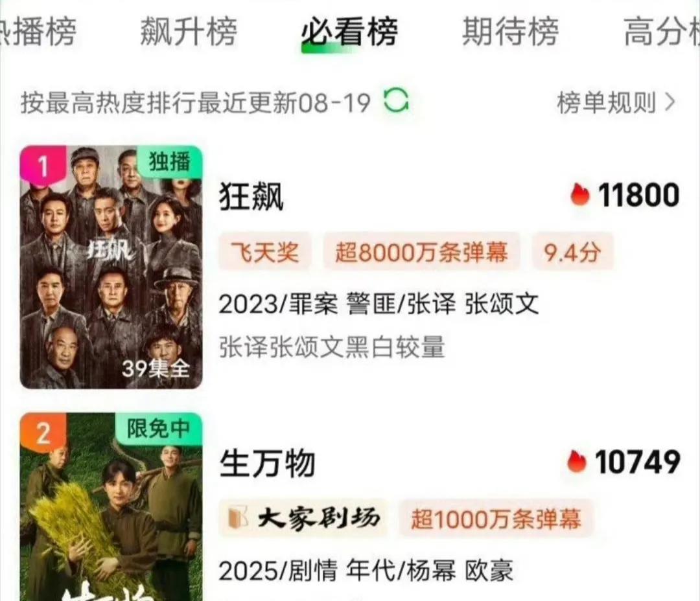Tap the rank 2 orange badge
Image resolution: width=700 pixels, height=601 pixels.
pos(43,433)
